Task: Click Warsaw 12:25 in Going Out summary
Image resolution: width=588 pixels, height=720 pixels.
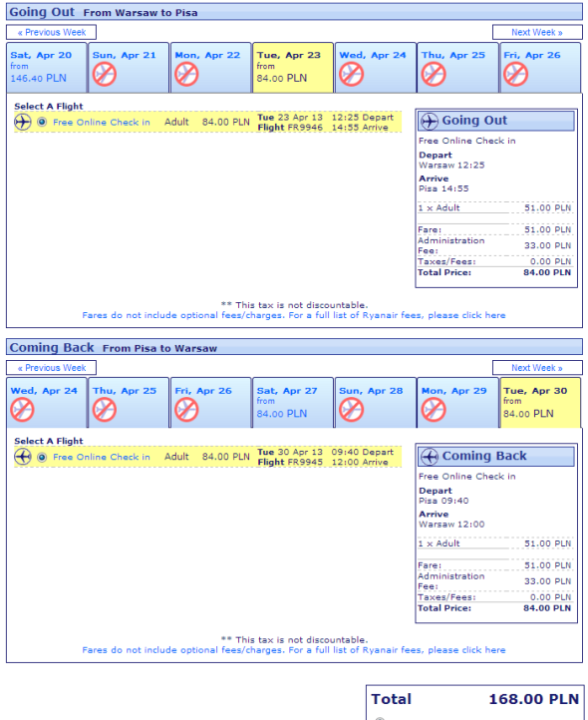Action: 451,166
